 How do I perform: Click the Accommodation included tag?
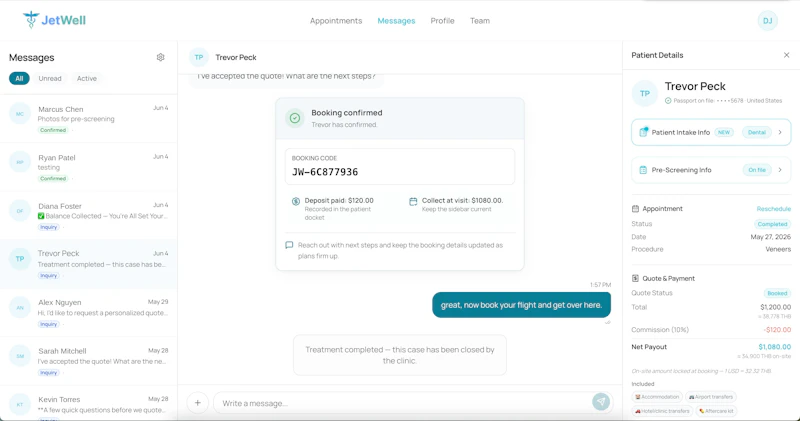657,397
